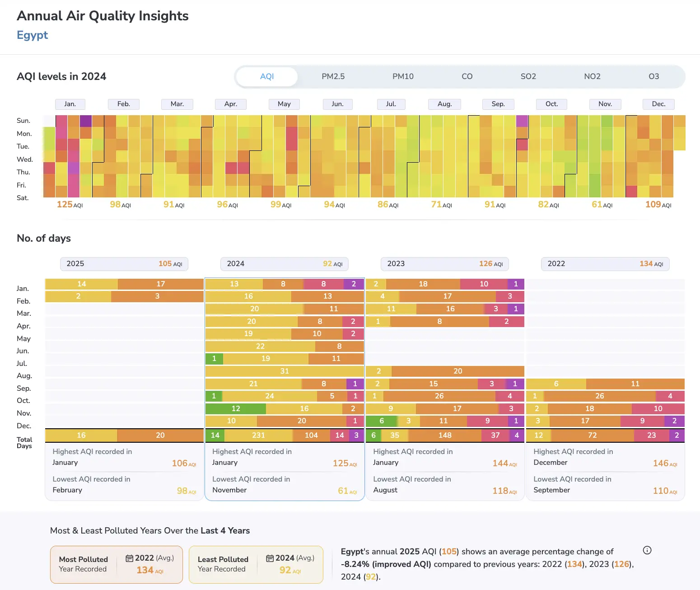The image size is (700, 590).
Task: Select the Jan. month label
Action: (70, 104)
